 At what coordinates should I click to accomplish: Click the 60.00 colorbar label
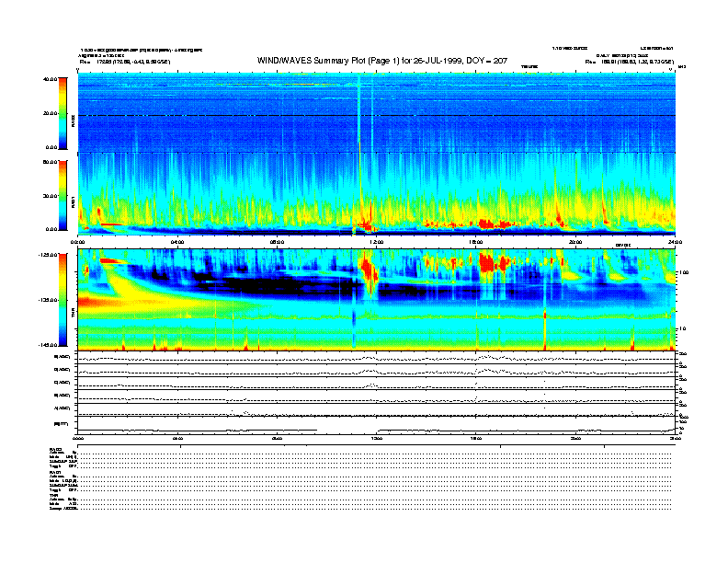[50, 162]
